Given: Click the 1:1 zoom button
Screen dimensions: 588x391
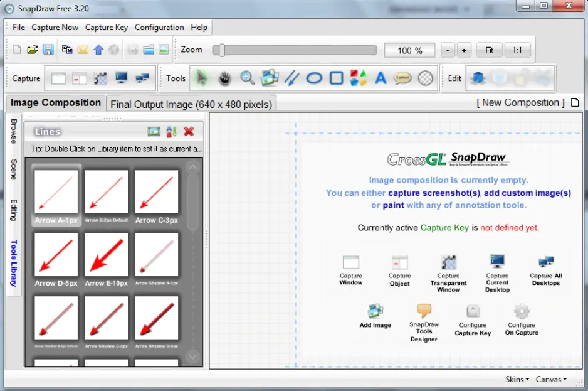Looking at the screenshot, I should click(518, 50).
